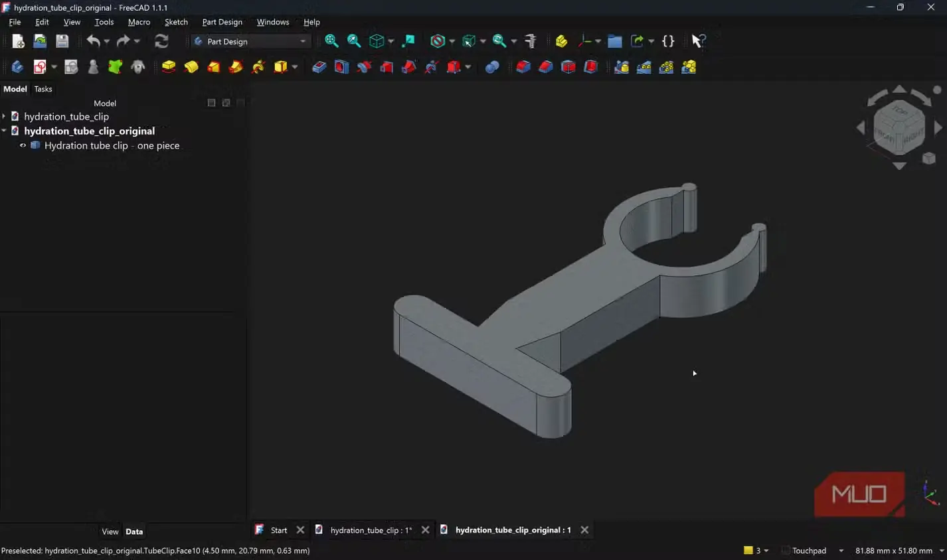
Task: Select the Pad tool
Action: point(169,67)
